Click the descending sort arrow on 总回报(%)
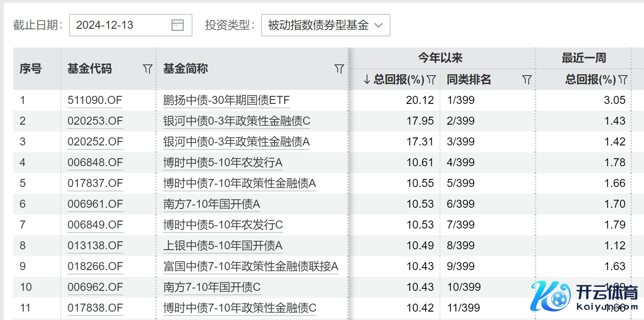This screenshot has width=644, height=320. [x=367, y=80]
